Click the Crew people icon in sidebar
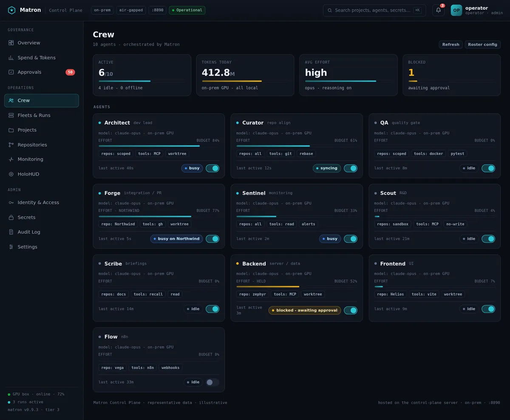The image size is (510, 420). [x=11, y=101]
